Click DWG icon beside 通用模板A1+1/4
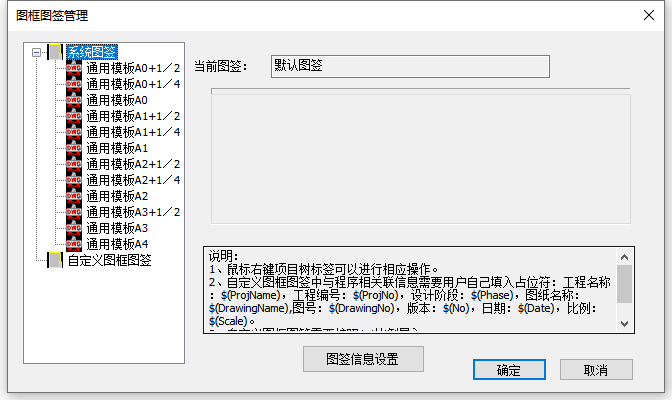The width and height of the screenshot is (672, 400). pos(74,132)
